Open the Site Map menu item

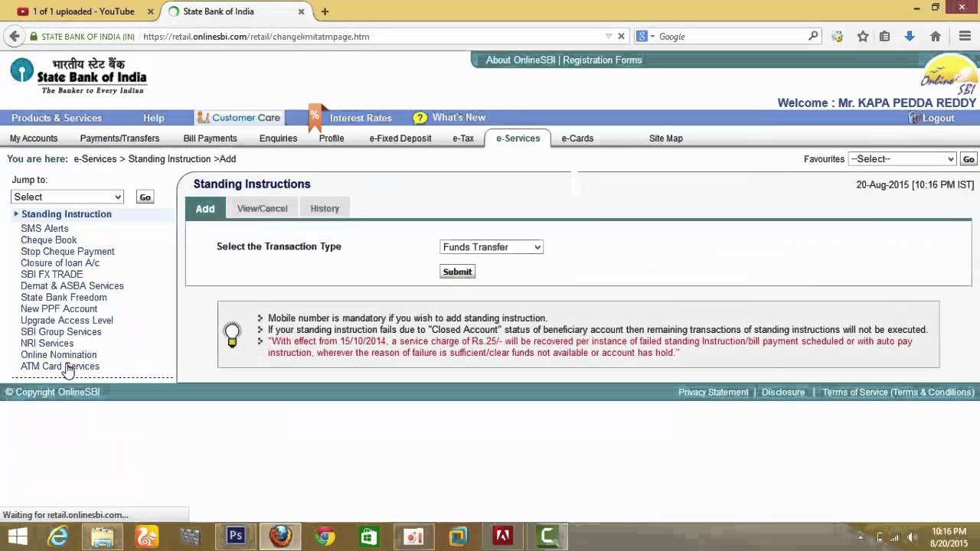(x=665, y=139)
